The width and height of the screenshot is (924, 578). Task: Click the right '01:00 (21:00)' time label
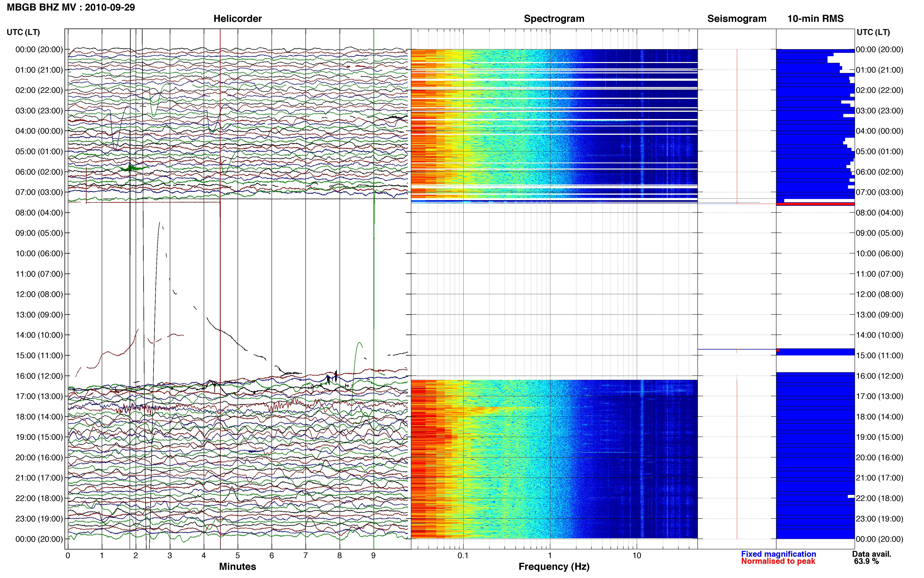[x=879, y=70]
